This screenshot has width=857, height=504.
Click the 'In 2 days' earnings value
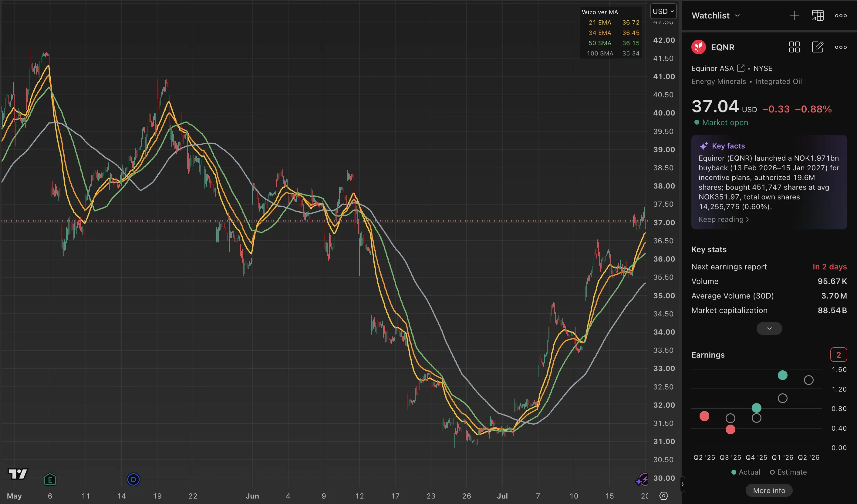[829, 267]
